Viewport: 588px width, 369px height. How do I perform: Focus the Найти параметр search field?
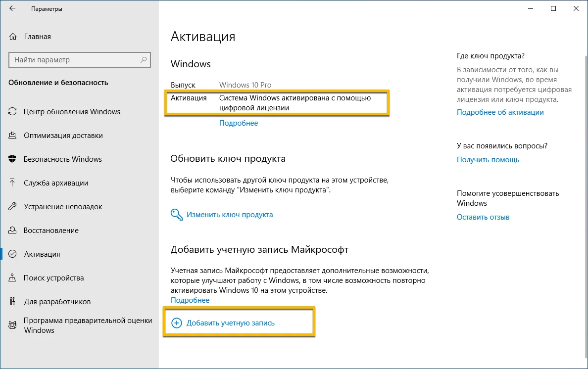pyautogui.click(x=74, y=60)
